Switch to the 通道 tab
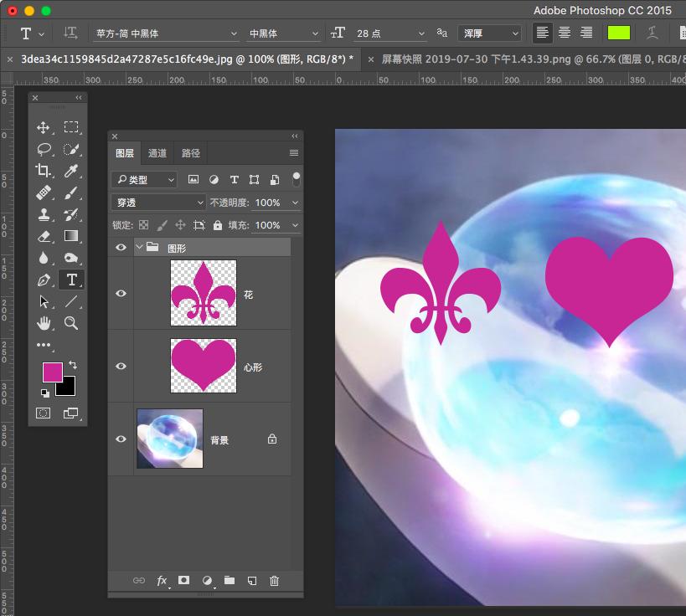 (x=157, y=153)
